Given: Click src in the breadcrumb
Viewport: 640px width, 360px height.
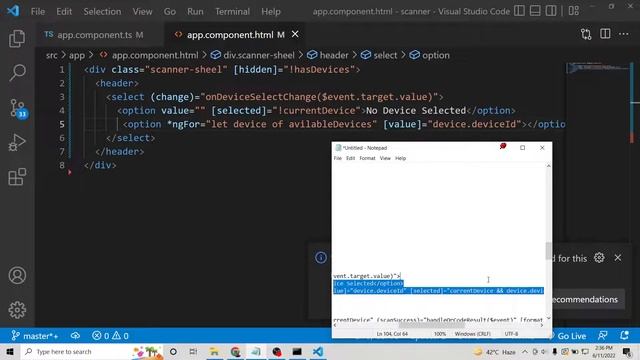Looking at the screenshot, I should [51, 55].
